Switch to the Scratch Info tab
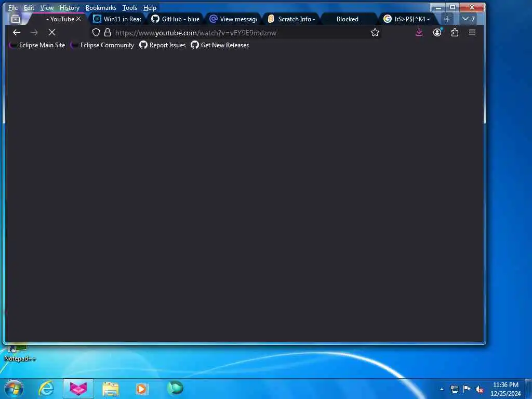This screenshot has height=399, width=532. tap(292, 19)
